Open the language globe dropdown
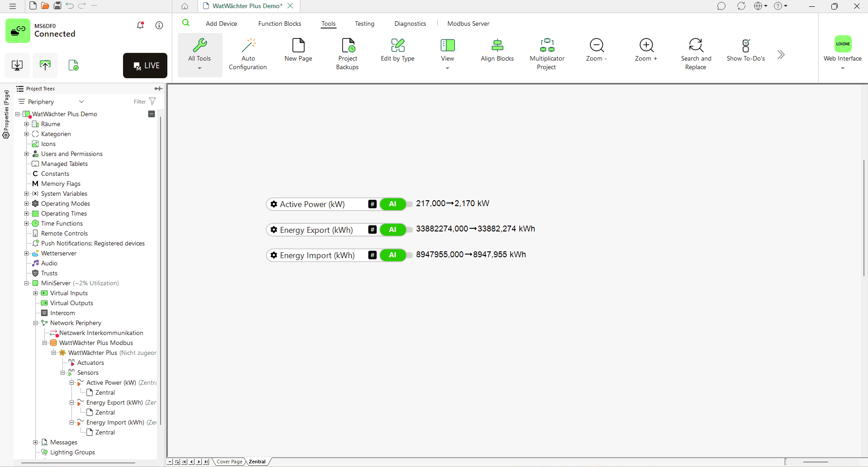 761,6
